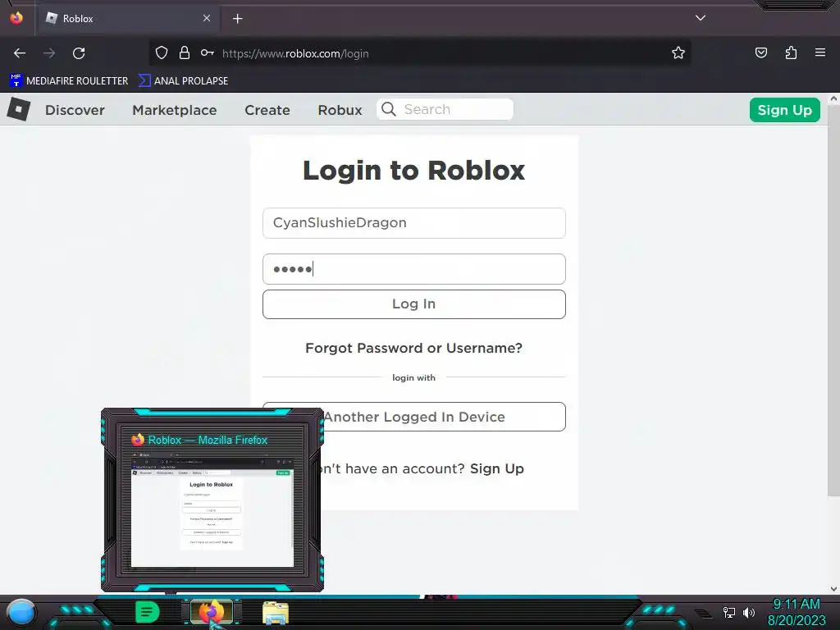
Task: Click the username field CyanSlushieDragon
Action: pyautogui.click(x=414, y=223)
